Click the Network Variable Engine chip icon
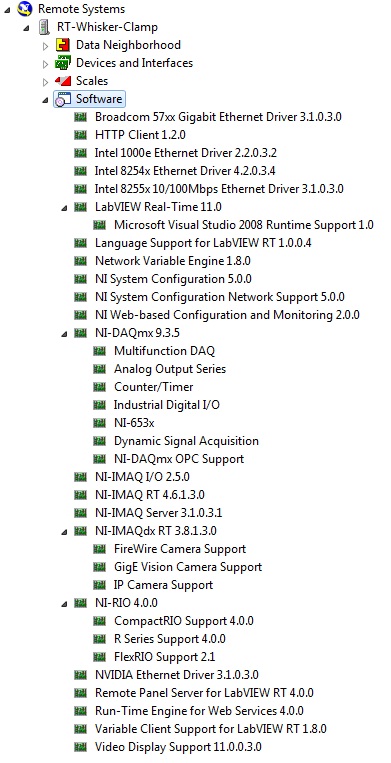 (81, 261)
